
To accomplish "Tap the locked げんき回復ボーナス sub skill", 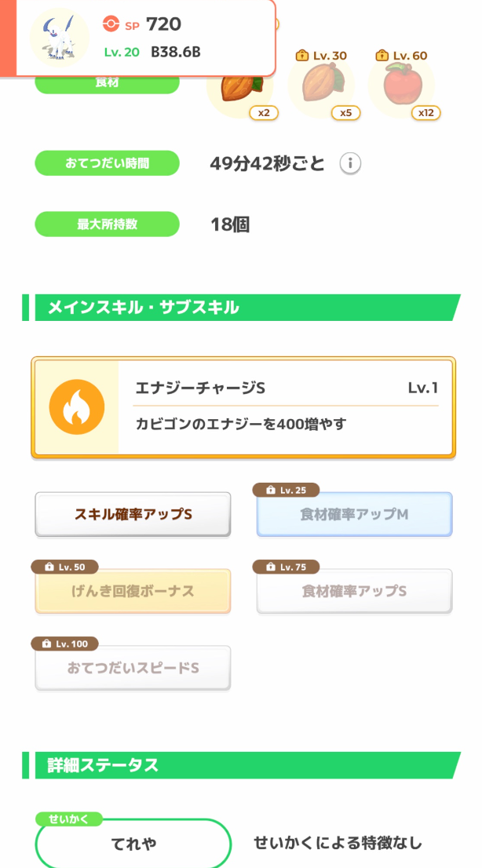I will 133,591.
